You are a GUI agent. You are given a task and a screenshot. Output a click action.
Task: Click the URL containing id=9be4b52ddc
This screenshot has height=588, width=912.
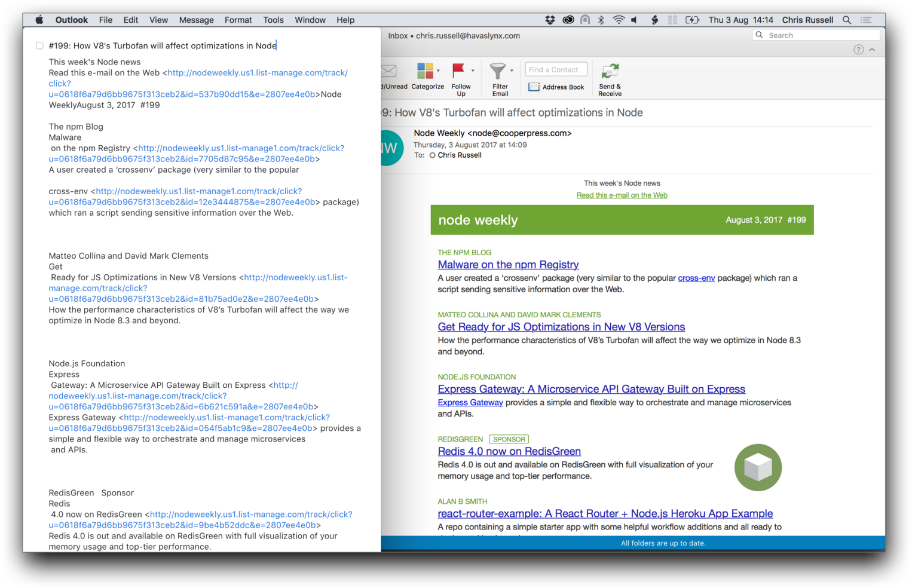pyautogui.click(x=201, y=520)
